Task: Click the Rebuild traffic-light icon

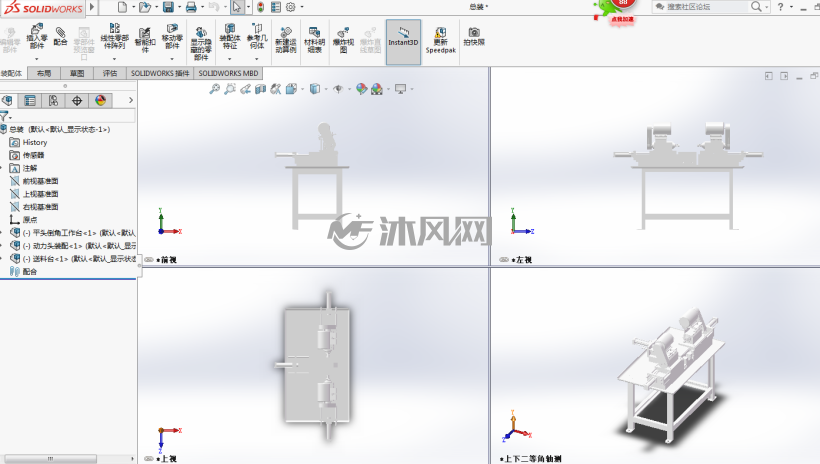Action: coord(260,7)
